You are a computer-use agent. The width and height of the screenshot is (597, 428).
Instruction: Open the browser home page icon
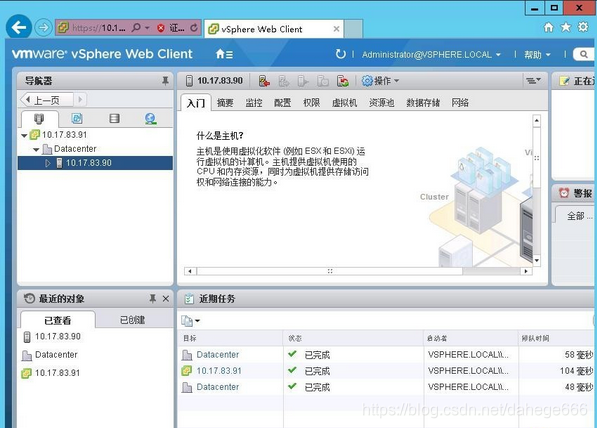tap(549, 27)
